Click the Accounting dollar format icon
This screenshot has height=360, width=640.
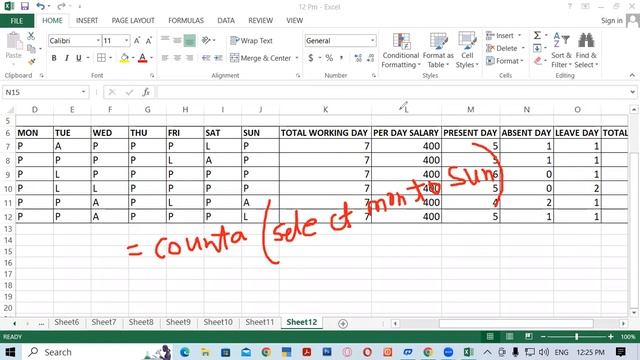tap(311, 58)
